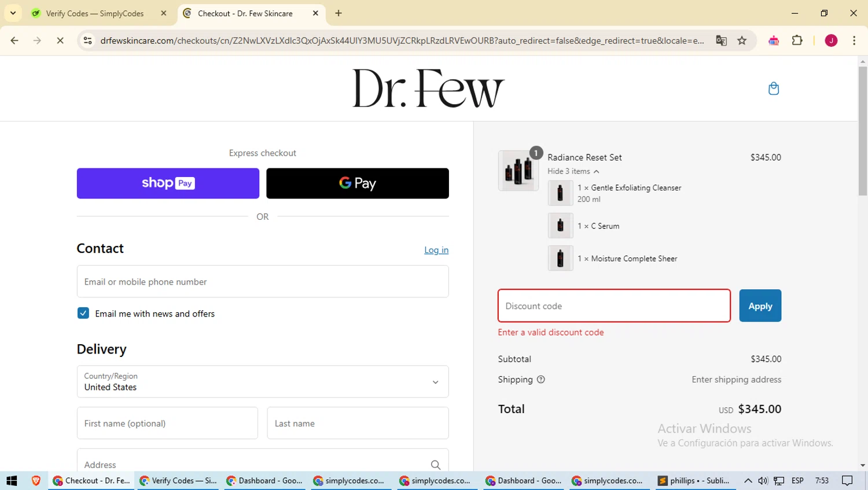
Task: Click the browser address bar URL
Action: (402, 40)
